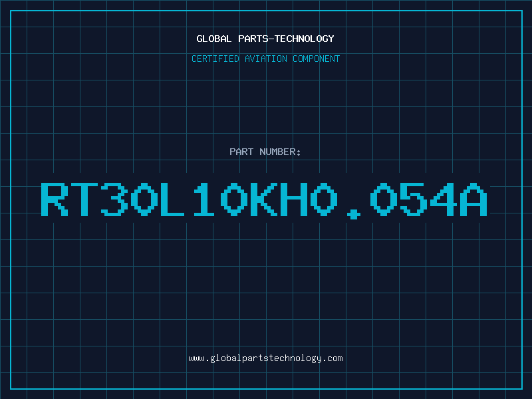Open the www.globalpartstechnology.com link
This screenshot has height=399, width=532.
[265, 358]
